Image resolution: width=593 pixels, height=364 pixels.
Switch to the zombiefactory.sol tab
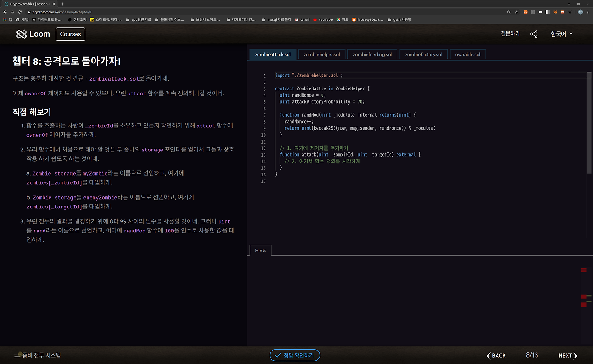(423, 54)
